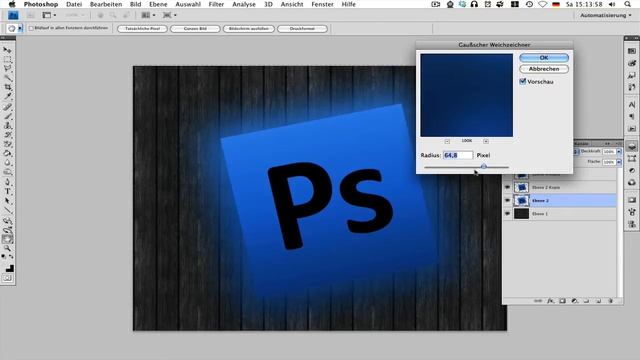Click the 'Tatsächliche Pixel' button
The width and height of the screenshot is (640, 360).
click(142, 29)
